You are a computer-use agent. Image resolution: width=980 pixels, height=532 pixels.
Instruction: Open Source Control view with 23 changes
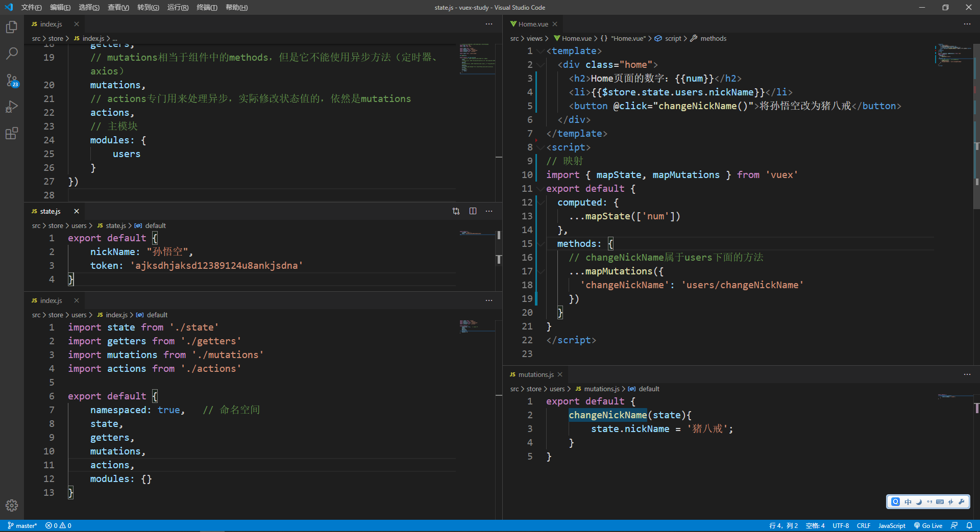(x=11, y=80)
